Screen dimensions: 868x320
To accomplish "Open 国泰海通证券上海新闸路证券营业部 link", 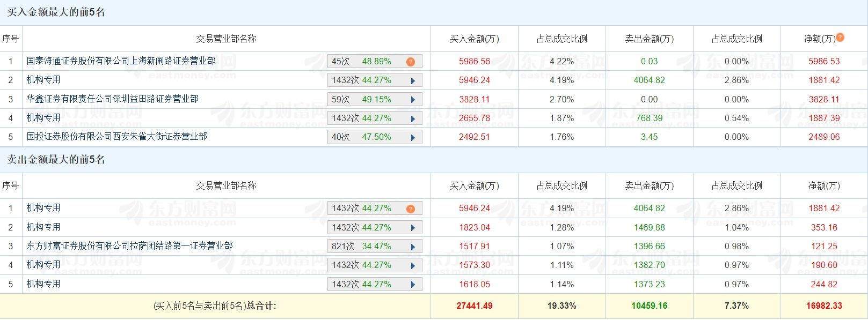I will 121,61.
